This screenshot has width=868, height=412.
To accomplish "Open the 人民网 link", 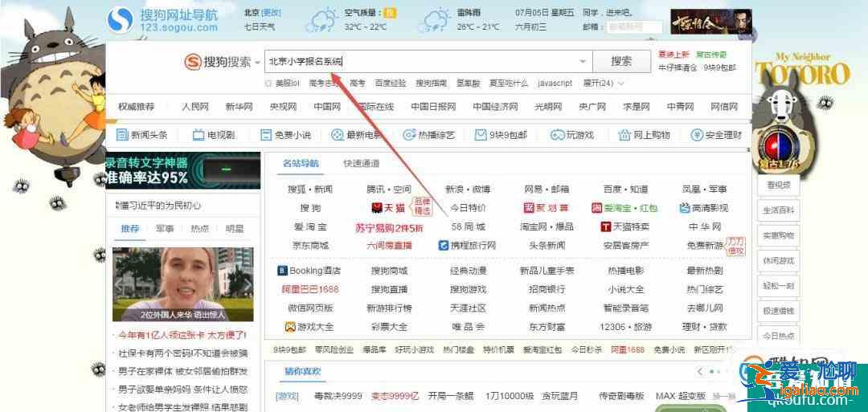I will (194, 107).
